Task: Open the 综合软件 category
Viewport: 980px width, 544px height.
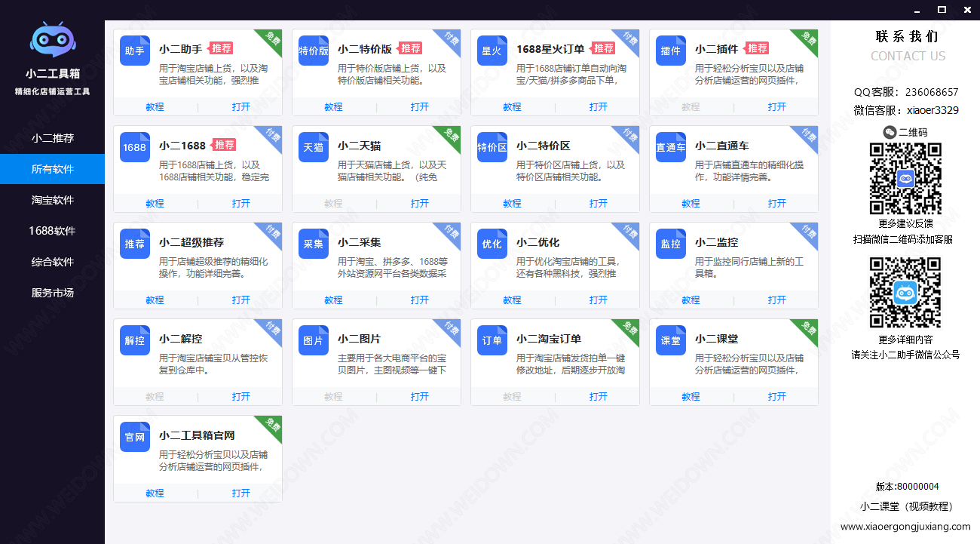Action: click(52, 262)
